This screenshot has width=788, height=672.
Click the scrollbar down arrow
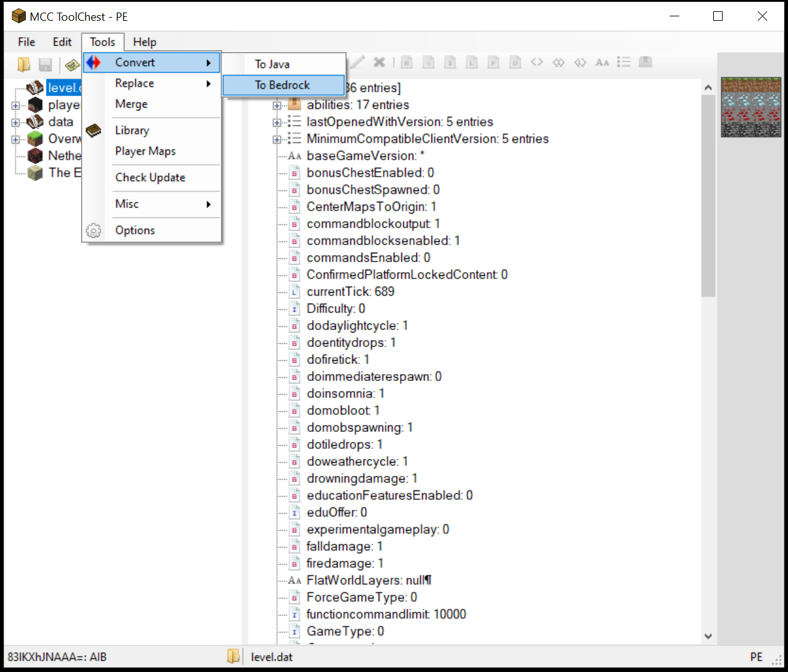[x=708, y=636]
